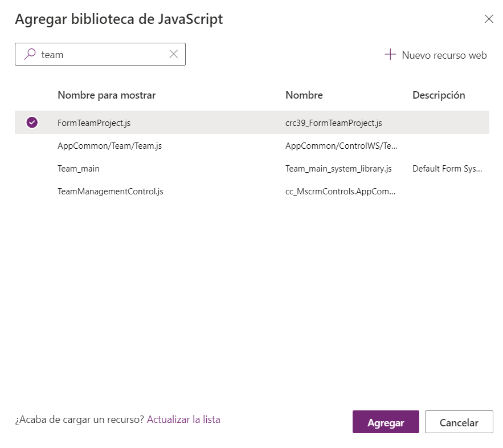503x448 pixels.
Task: Click the Descripción column header
Action: (x=439, y=95)
